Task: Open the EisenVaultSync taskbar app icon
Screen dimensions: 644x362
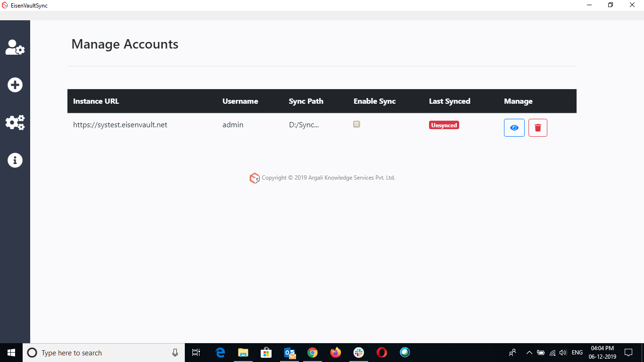Action: (405, 353)
